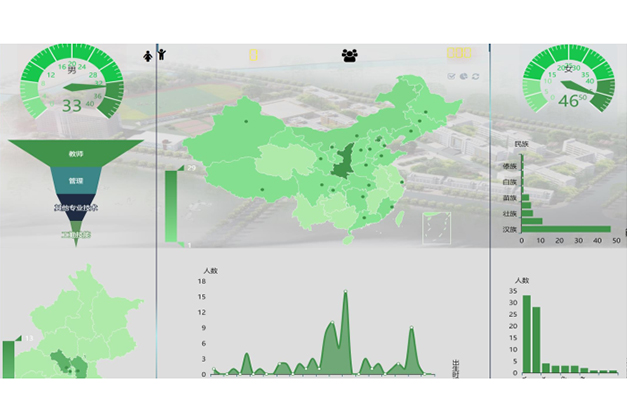Viewport: 627px width, 413px height.
Task: Click the data dot in Tibet
Action: 262,190
